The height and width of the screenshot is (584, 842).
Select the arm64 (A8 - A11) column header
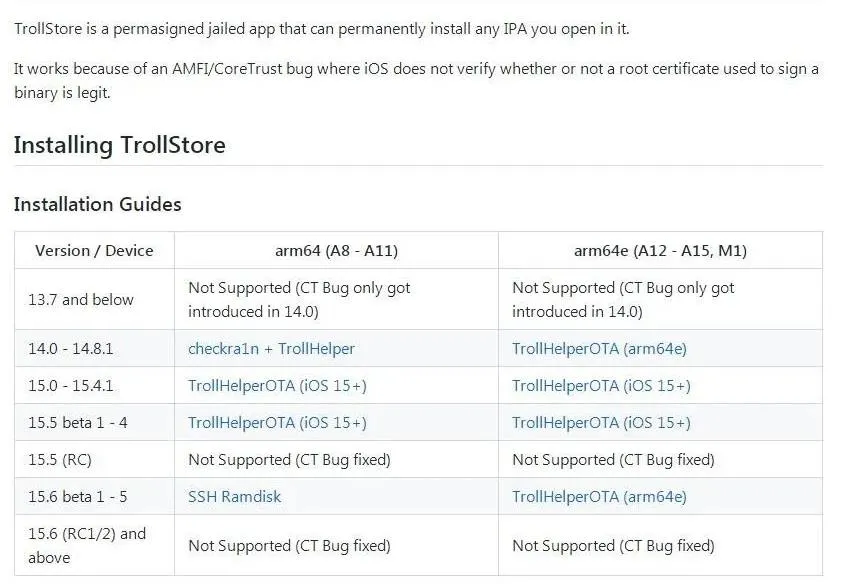coord(337,251)
